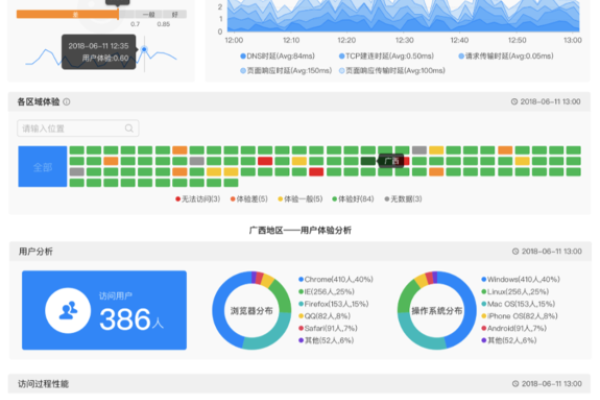
Task: Toggle the 体验一般(5) legend filter
Action: [x=300, y=199]
